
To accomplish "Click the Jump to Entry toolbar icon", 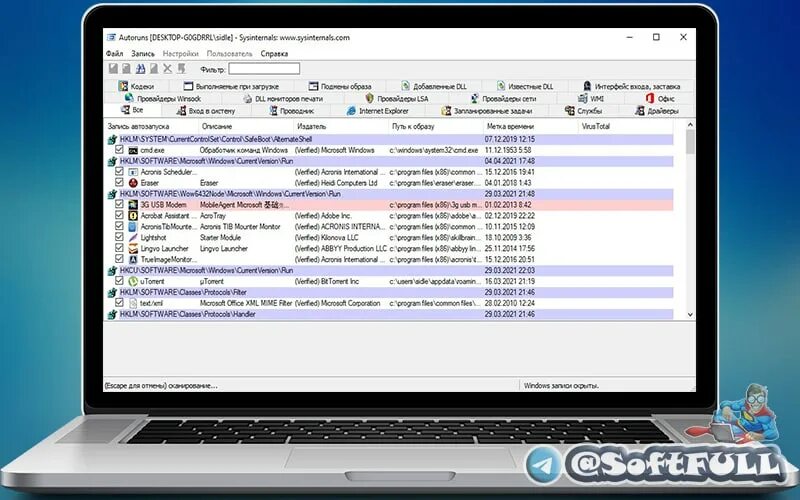I will [x=181, y=68].
